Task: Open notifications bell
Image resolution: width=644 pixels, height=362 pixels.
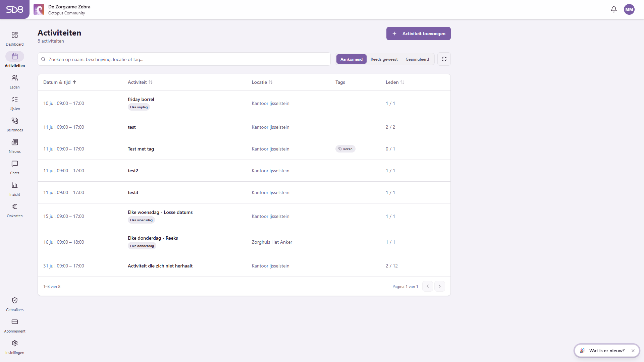Action: 614,9
